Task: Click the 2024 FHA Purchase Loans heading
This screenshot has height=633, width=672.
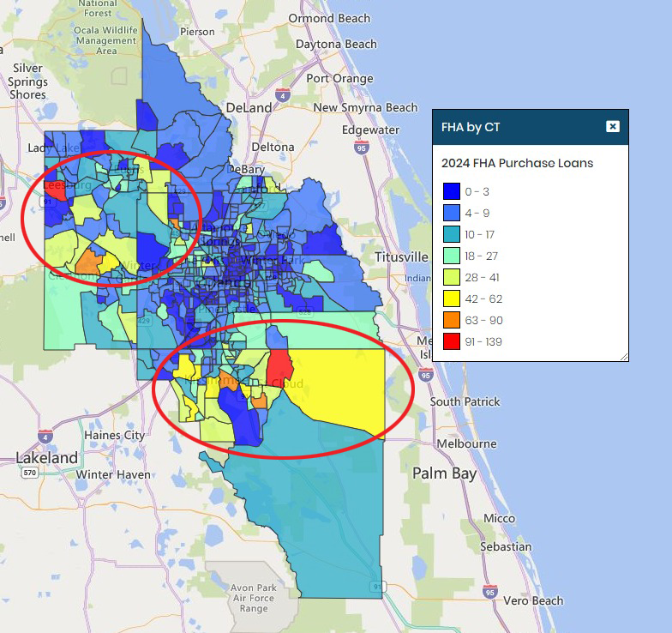Action: point(518,163)
